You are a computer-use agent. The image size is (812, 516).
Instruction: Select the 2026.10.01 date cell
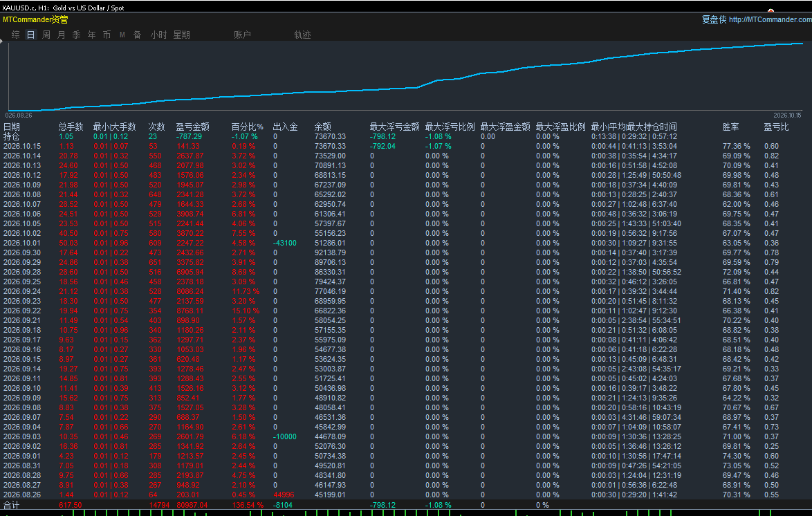[22, 243]
